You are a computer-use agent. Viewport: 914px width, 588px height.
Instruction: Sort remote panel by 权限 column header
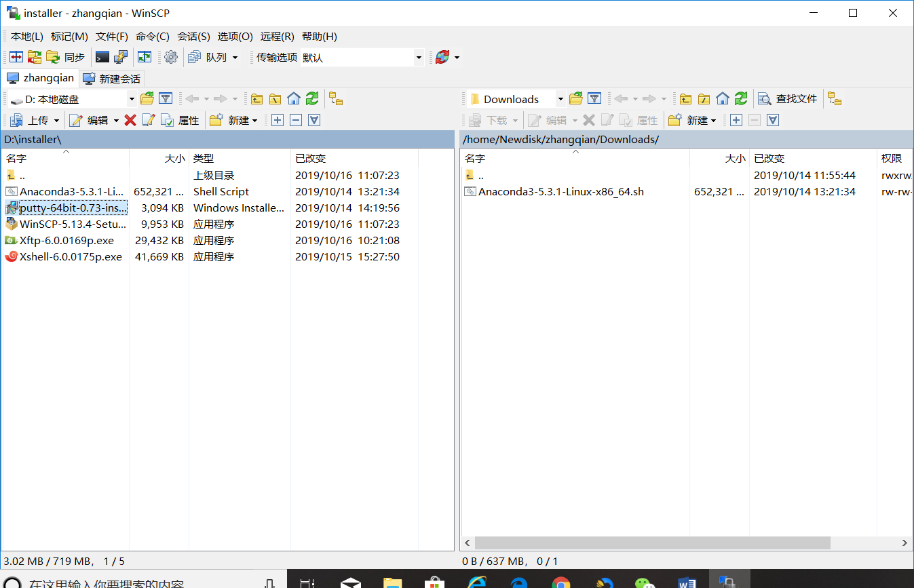[894, 158]
